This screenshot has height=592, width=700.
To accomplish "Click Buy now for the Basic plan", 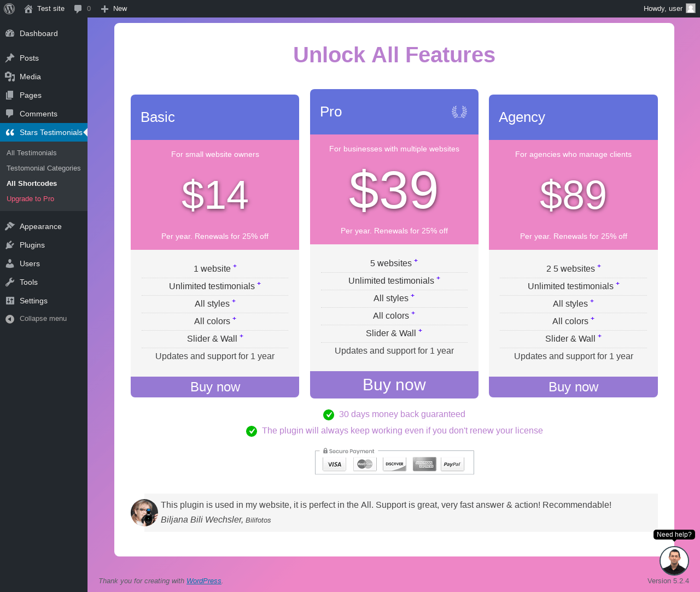I will (215, 387).
